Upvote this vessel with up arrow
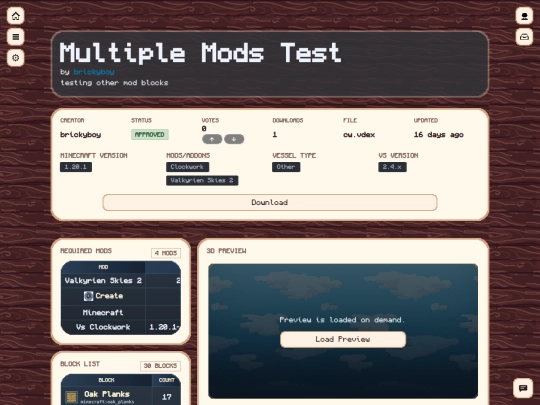 pyautogui.click(x=212, y=139)
